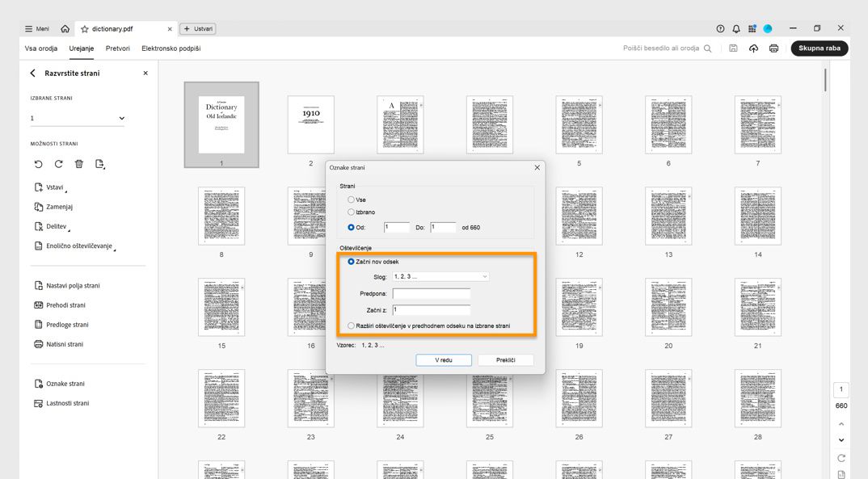The image size is (868, 479).
Task: Select the Od radio button
Action: click(351, 227)
